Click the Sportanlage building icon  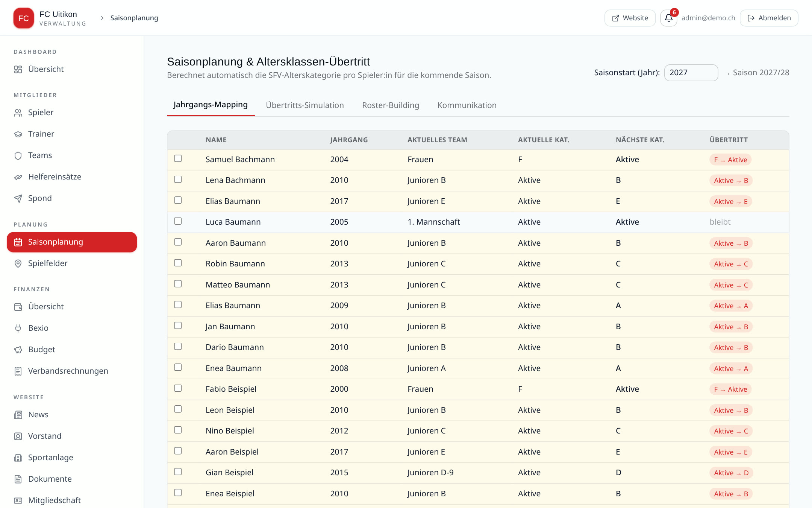coord(18,458)
